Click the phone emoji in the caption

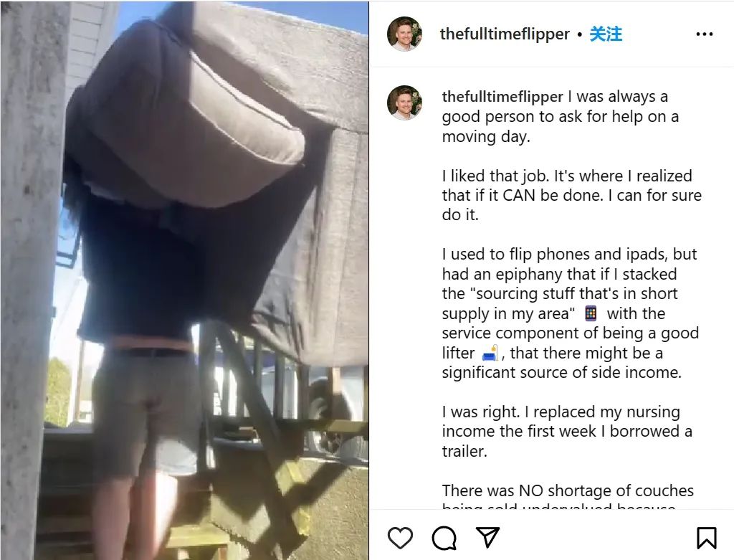click(591, 313)
